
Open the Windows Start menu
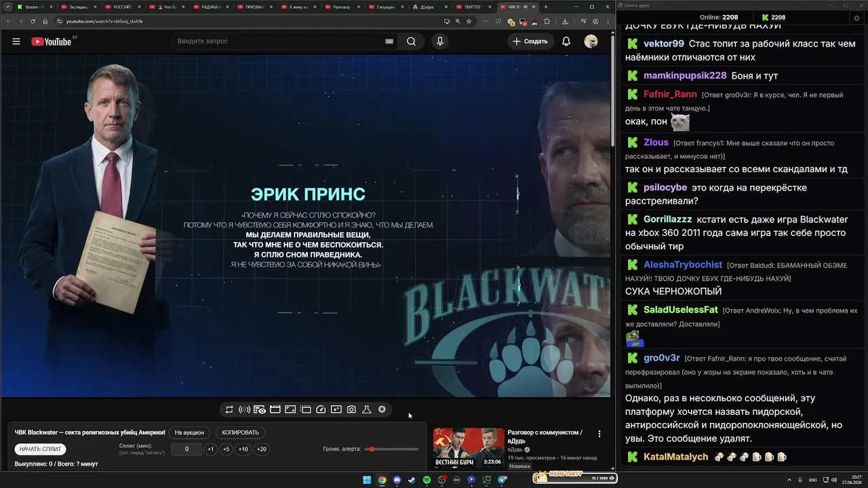click(x=367, y=480)
